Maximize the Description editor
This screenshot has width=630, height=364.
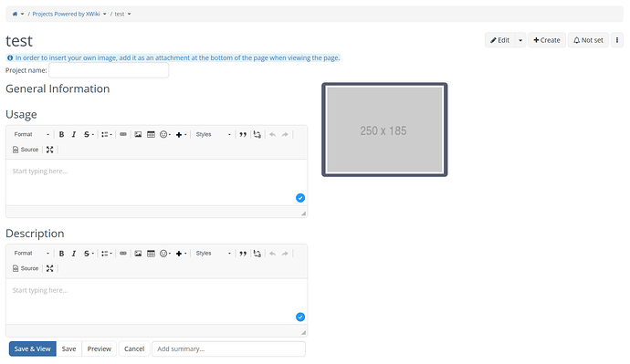50,268
